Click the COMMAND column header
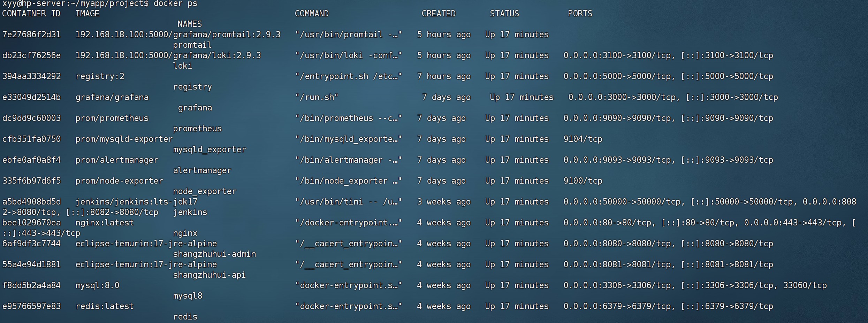The height and width of the screenshot is (323, 868). pyautogui.click(x=312, y=14)
